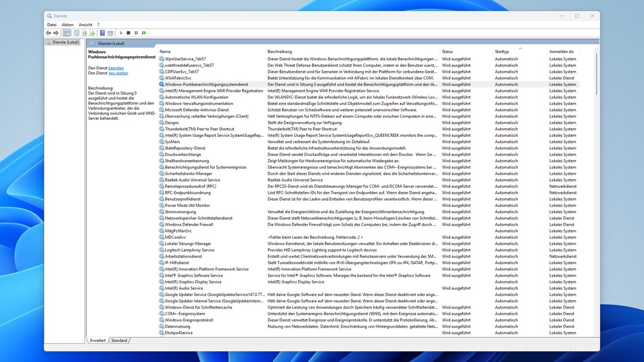644x362 pixels.
Task: Select the Druckwarteschlange service row
Action: pos(183,155)
